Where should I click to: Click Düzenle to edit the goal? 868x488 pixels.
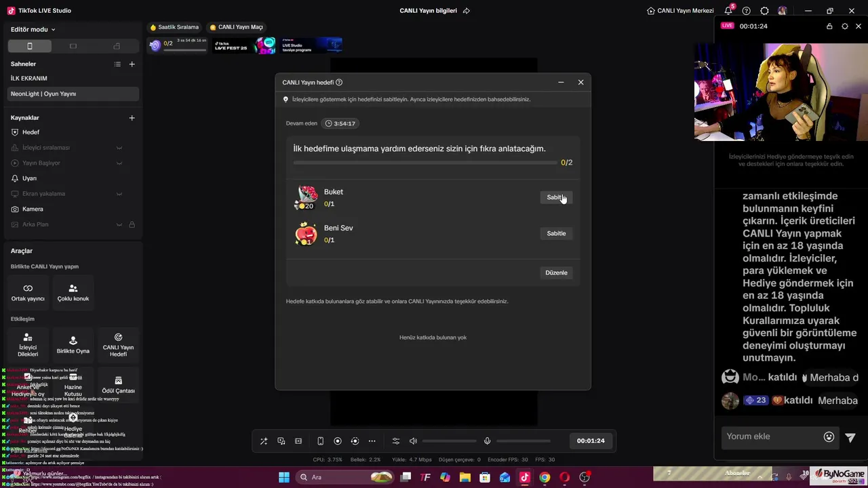556,272
